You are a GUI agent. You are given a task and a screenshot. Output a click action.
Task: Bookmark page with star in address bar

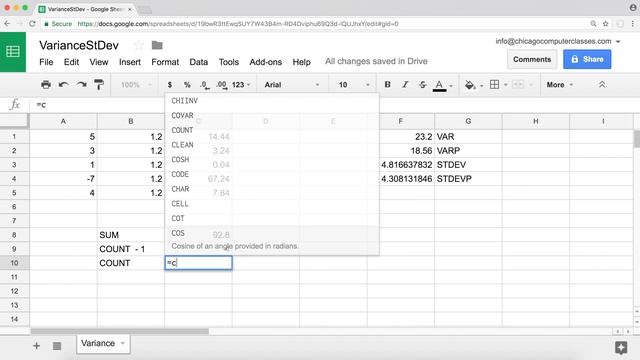(x=606, y=24)
